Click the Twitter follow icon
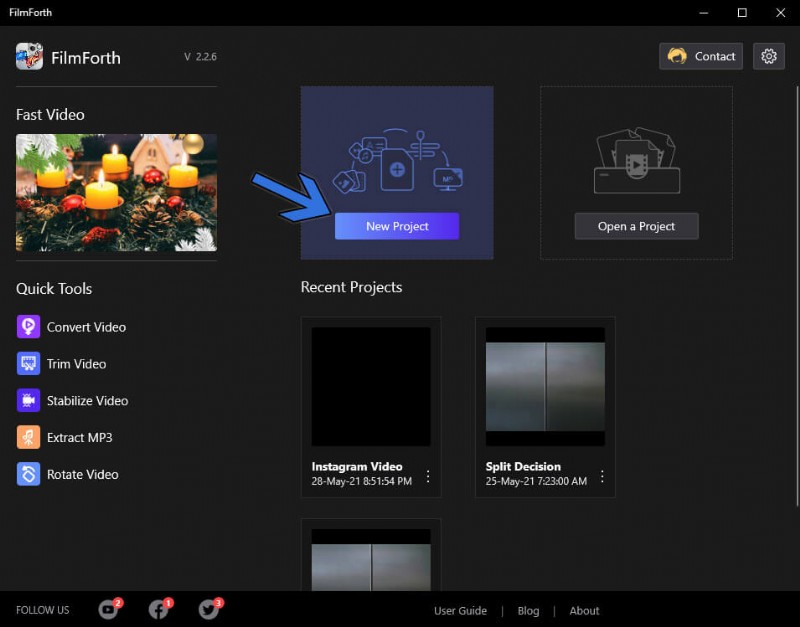 tap(208, 610)
